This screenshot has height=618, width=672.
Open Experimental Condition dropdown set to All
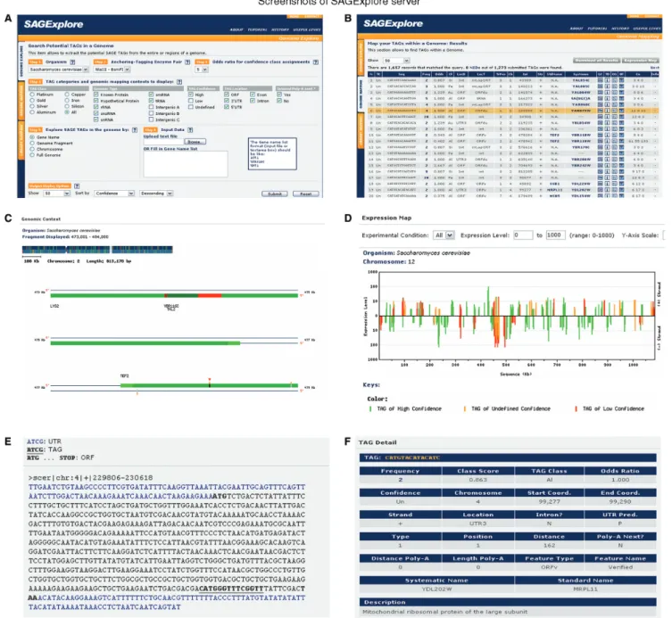[x=444, y=235]
